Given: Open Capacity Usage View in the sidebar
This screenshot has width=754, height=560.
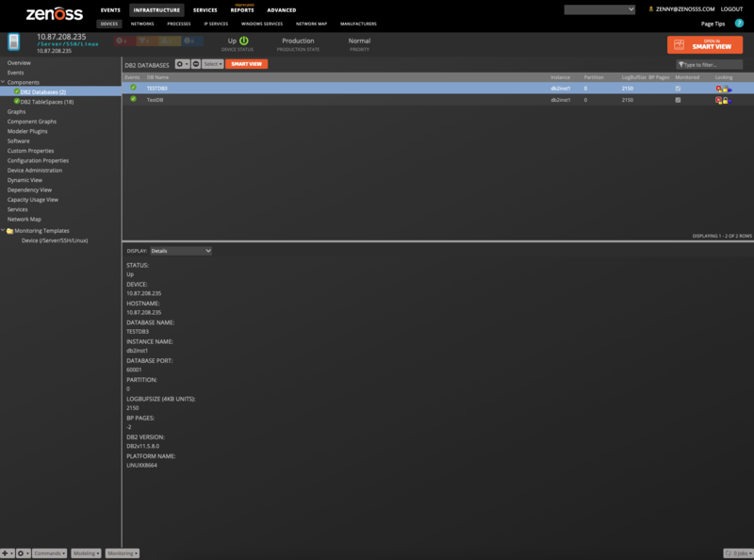Looking at the screenshot, I should 33,200.
